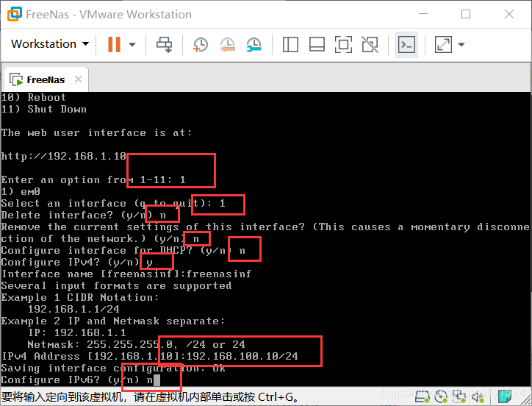This screenshot has height=406, width=532.
Task: Click the VMware Workstation logo in the title bar
Action: pyautogui.click(x=15, y=14)
